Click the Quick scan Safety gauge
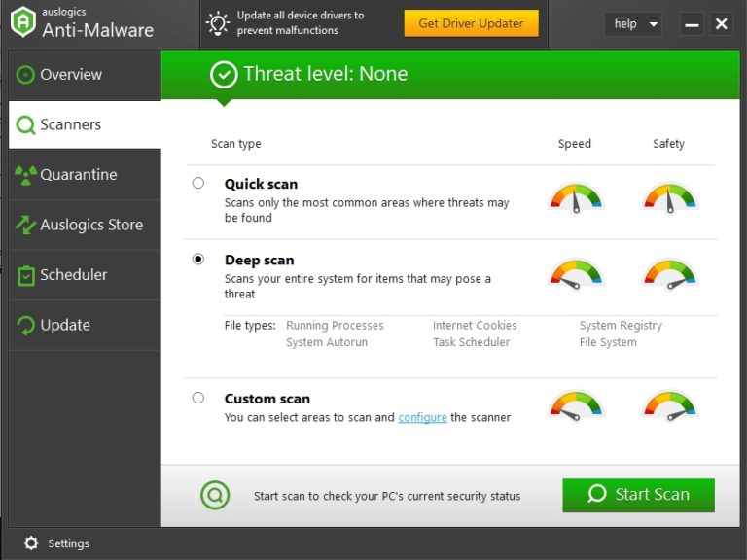The image size is (747, 560). (x=669, y=198)
